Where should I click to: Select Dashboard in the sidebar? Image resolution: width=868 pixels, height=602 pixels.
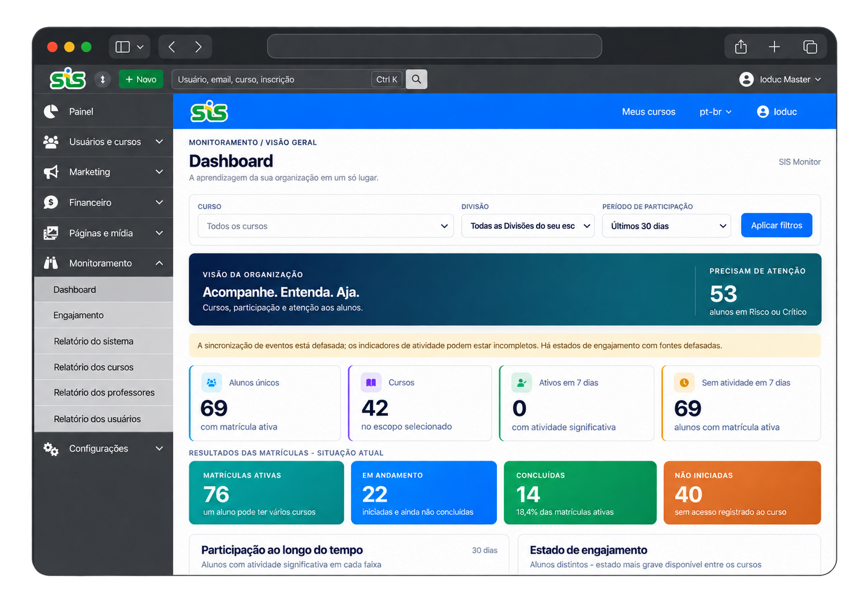point(104,290)
